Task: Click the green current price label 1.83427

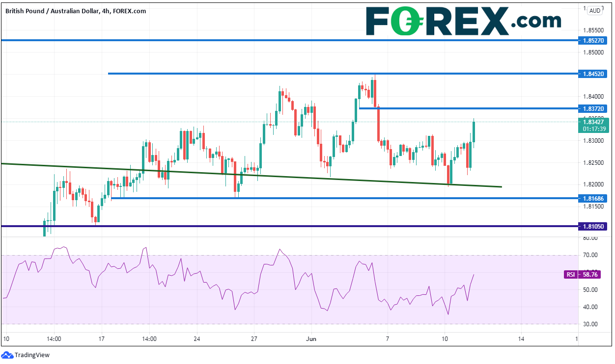Action: pyautogui.click(x=594, y=122)
